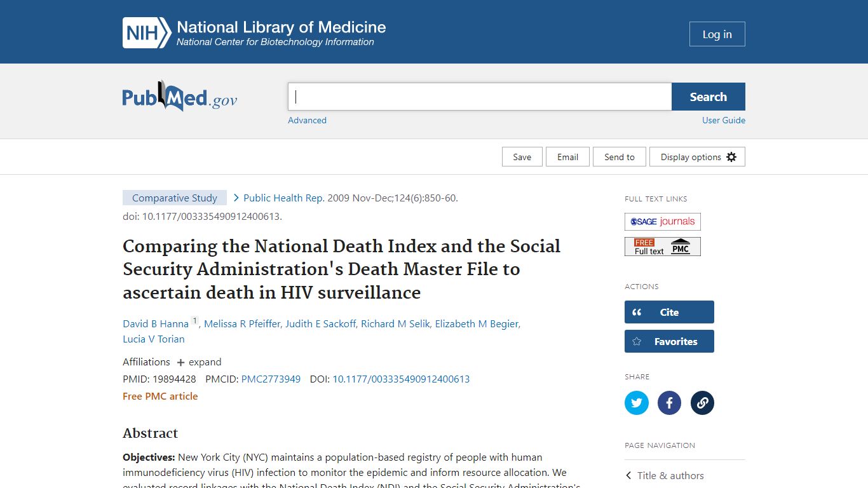Image resolution: width=868 pixels, height=488 pixels.
Task: Click the chevron before Public Health Rep.
Action: (x=236, y=198)
